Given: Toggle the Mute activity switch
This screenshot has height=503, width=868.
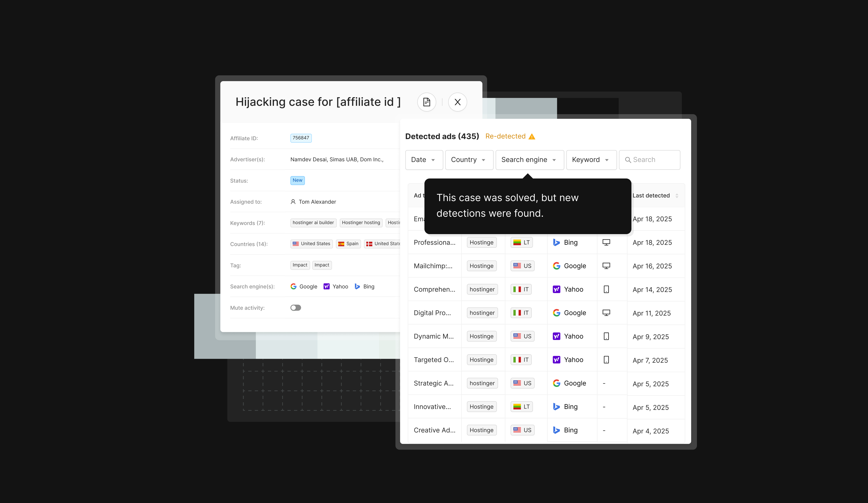Looking at the screenshot, I should [x=296, y=308].
